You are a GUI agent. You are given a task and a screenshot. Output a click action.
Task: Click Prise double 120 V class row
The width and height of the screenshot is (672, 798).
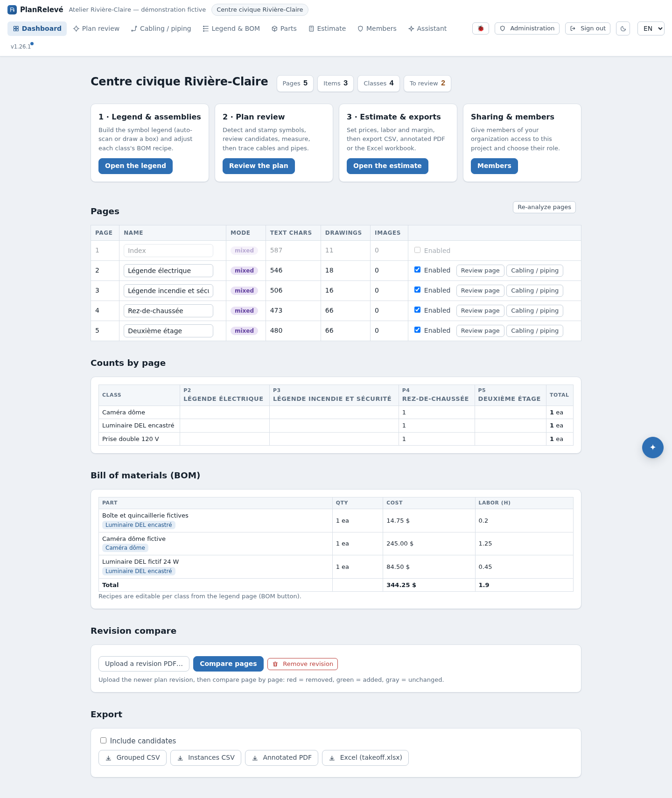coord(336,439)
